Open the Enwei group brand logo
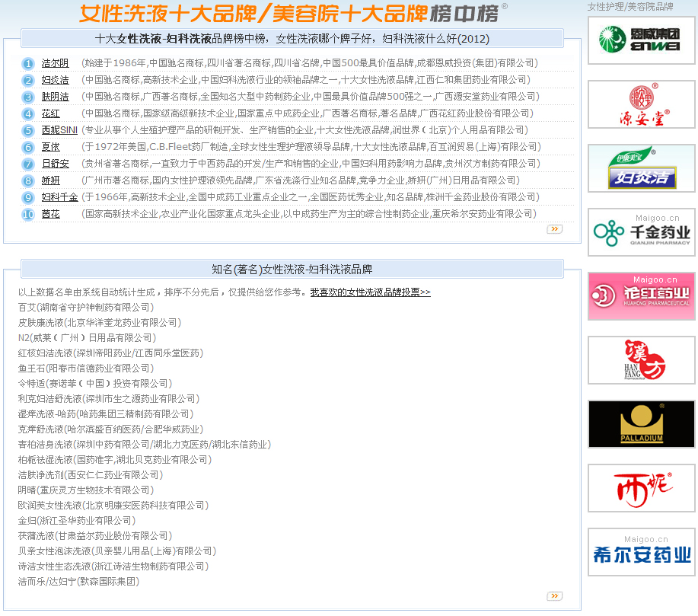This screenshot has width=698, height=616. (x=642, y=40)
